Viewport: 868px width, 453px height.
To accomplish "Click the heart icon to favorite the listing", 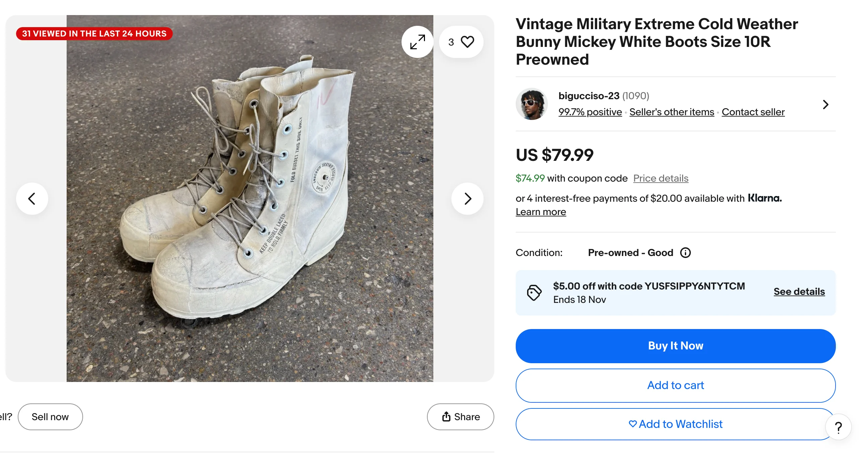I will [x=467, y=42].
